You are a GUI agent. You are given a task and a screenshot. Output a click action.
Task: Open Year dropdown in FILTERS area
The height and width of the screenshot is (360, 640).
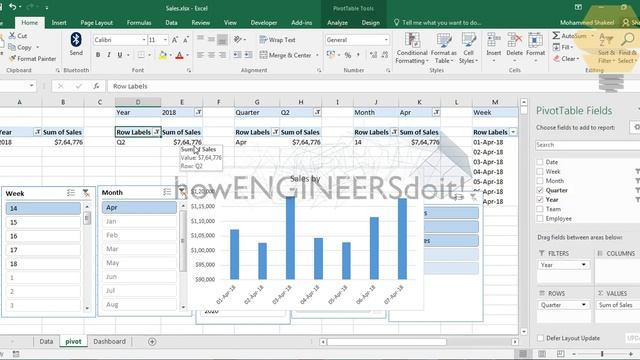tap(584, 265)
